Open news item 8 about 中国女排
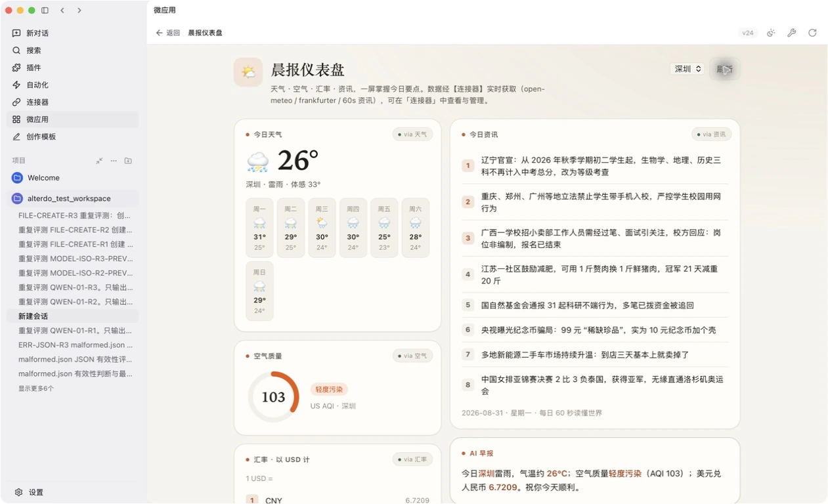 (x=595, y=385)
